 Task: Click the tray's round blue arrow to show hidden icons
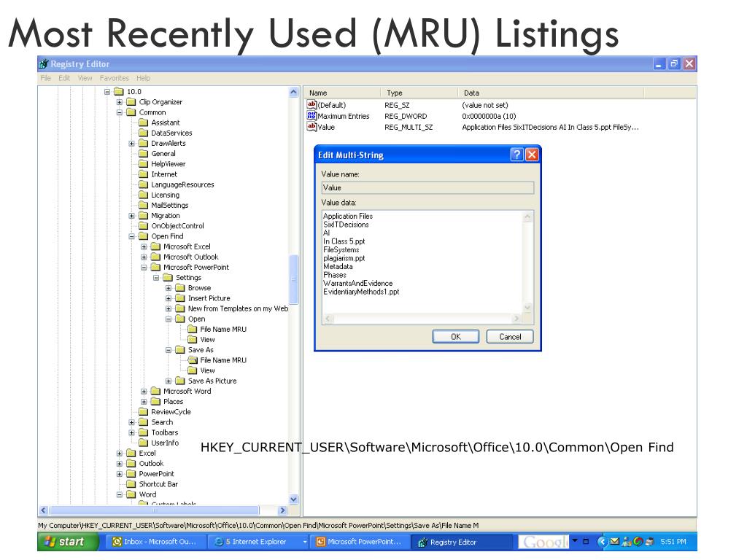(603, 542)
